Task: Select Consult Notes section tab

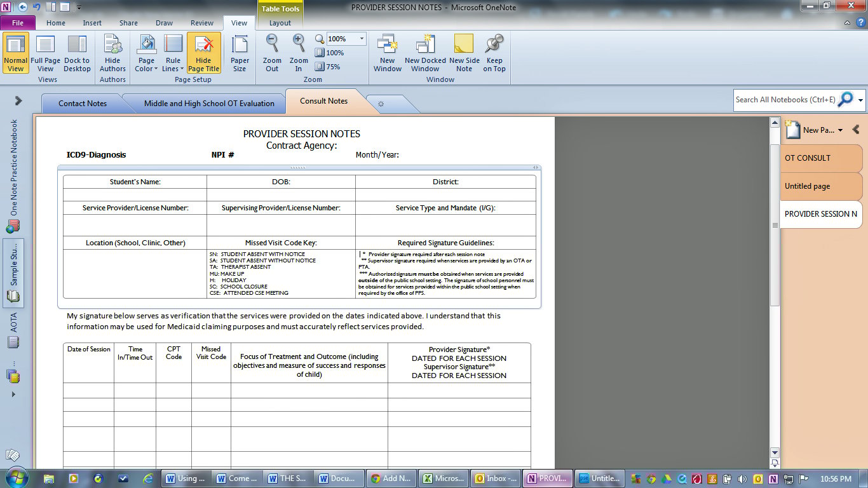Action: [x=324, y=101]
